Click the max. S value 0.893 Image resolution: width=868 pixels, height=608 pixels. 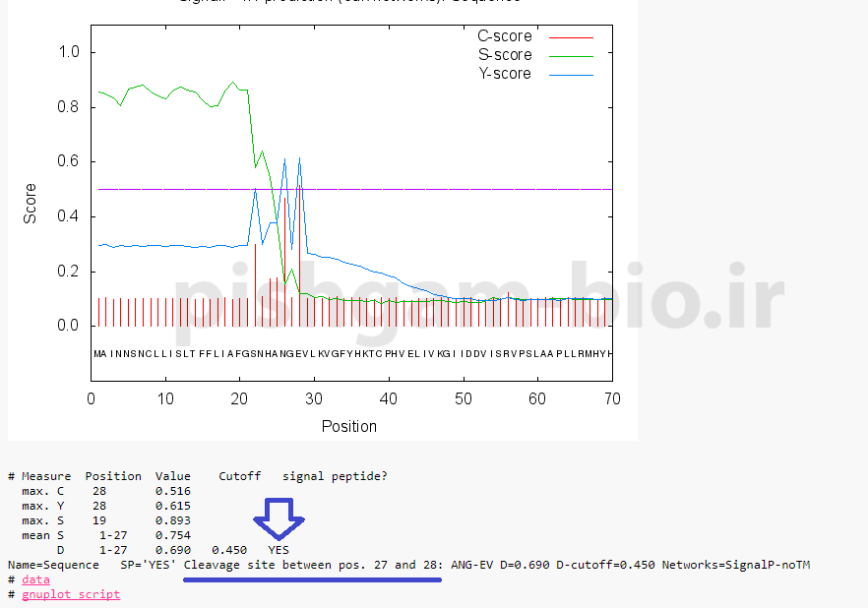[173, 520]
